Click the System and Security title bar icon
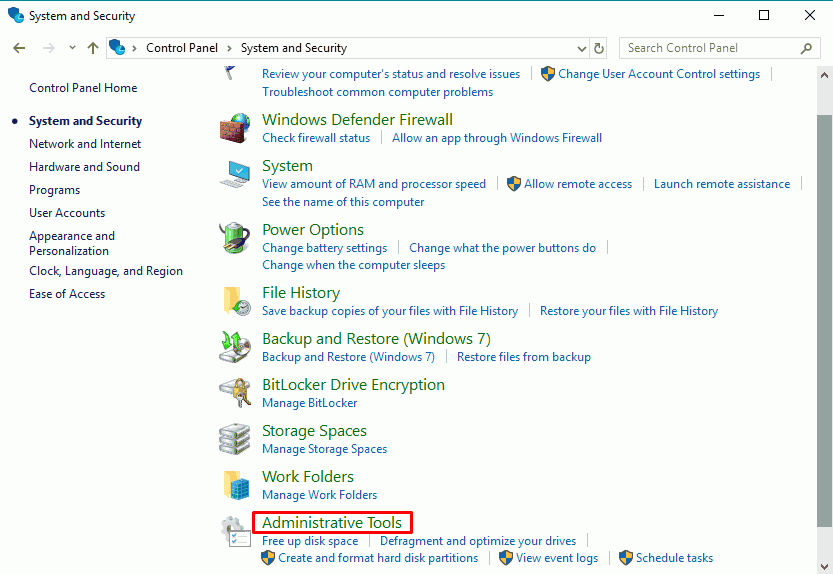The width and height of the screenshot is (833, 574). click(16, 15)
